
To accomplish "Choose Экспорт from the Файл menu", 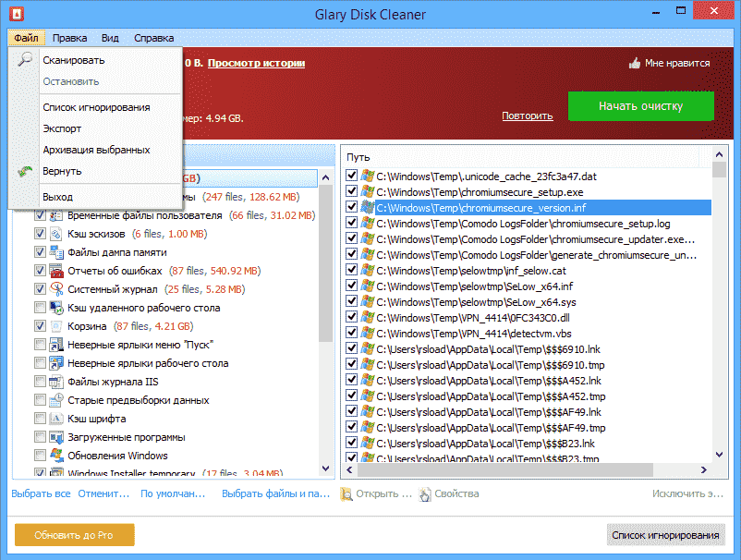I will point(62,128).
